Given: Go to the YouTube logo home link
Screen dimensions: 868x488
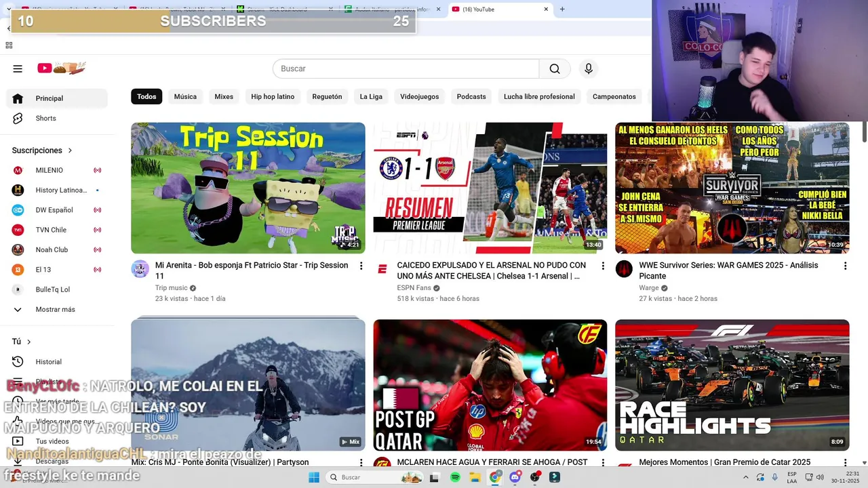Looking at the screenshot, I should point(61,68).
